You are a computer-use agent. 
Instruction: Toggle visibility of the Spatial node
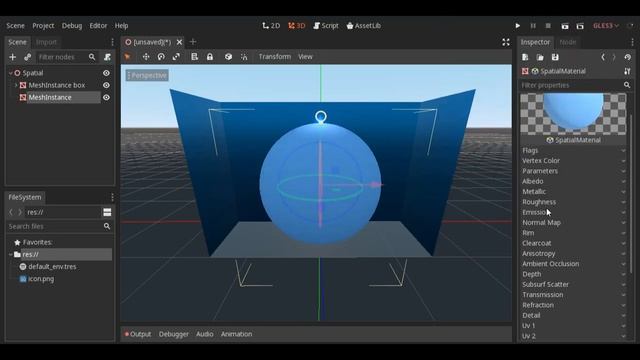coord(106,73)
